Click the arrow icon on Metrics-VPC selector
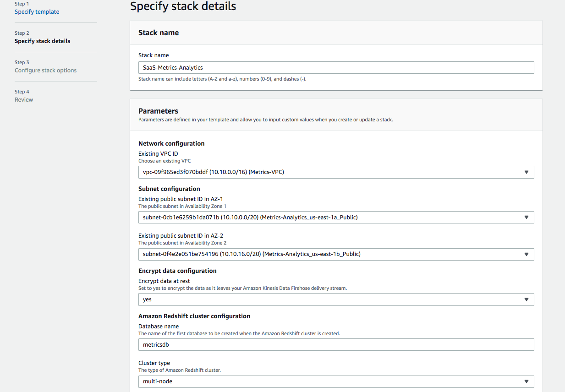The height and width of the screenshot is (392, 565). point(527,173)
